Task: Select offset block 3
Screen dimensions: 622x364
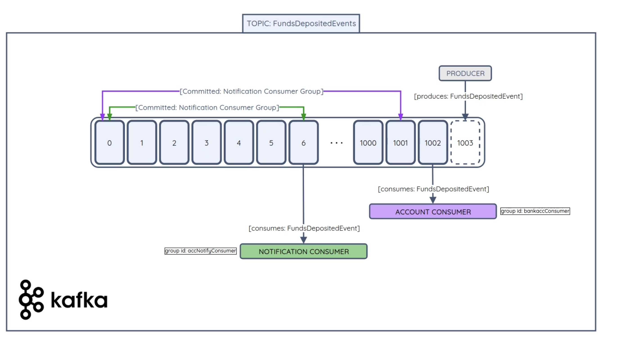Action: (206, 143)
